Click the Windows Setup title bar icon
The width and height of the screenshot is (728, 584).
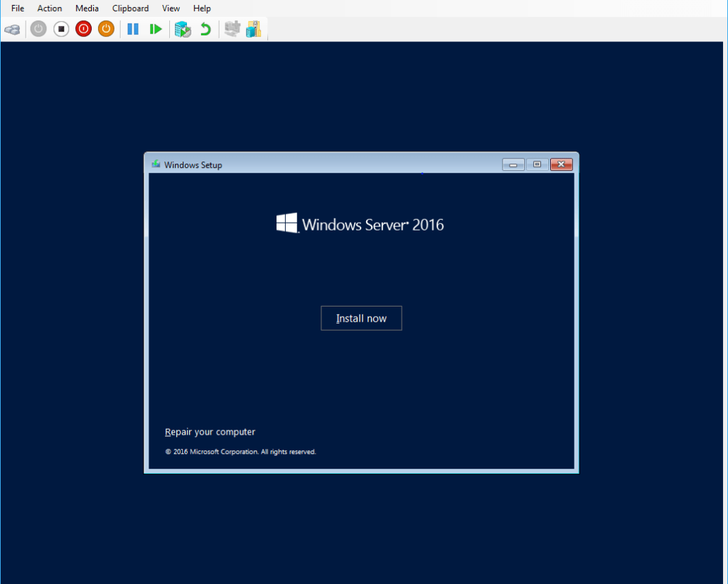pos(156,164)
